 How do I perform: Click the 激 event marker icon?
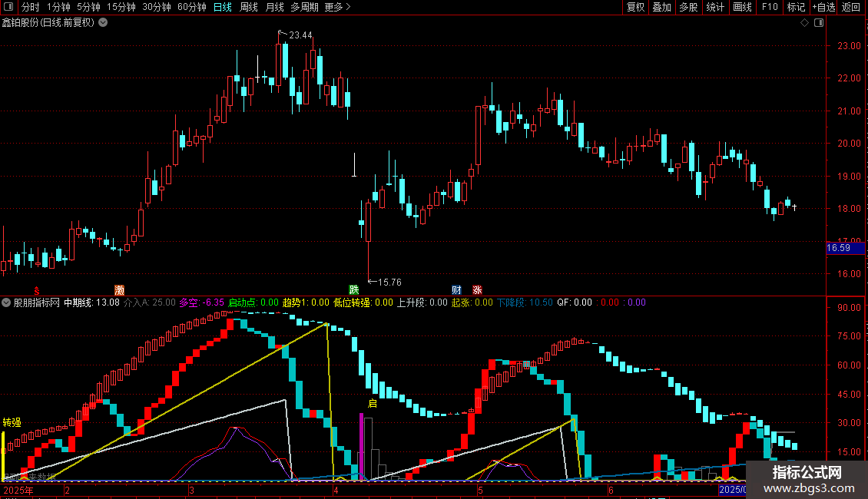119,290
